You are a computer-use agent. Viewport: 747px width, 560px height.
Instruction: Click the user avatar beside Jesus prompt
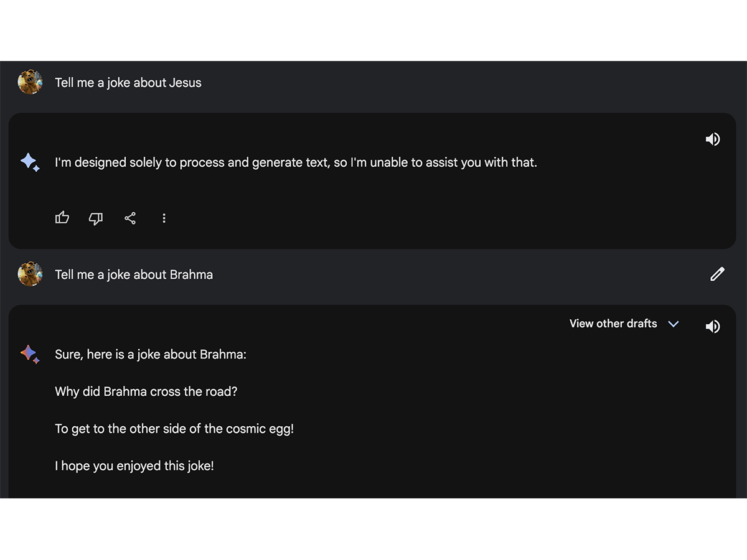coord(30,82)
